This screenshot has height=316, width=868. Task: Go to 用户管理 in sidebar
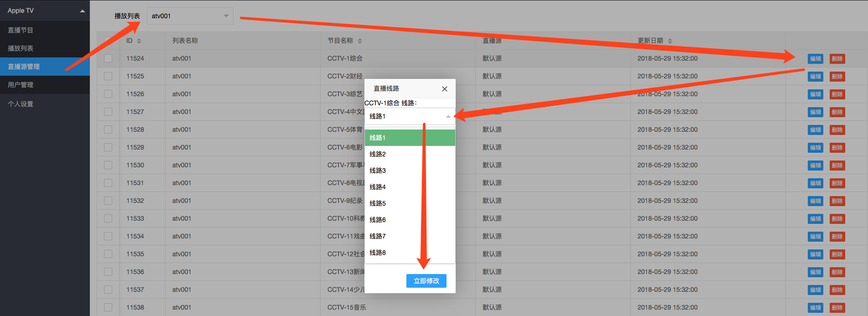click(x=21, y=85)
